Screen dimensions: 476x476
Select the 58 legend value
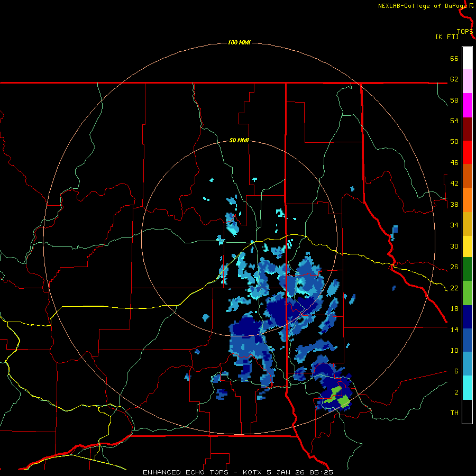click(x=454, y=100)
